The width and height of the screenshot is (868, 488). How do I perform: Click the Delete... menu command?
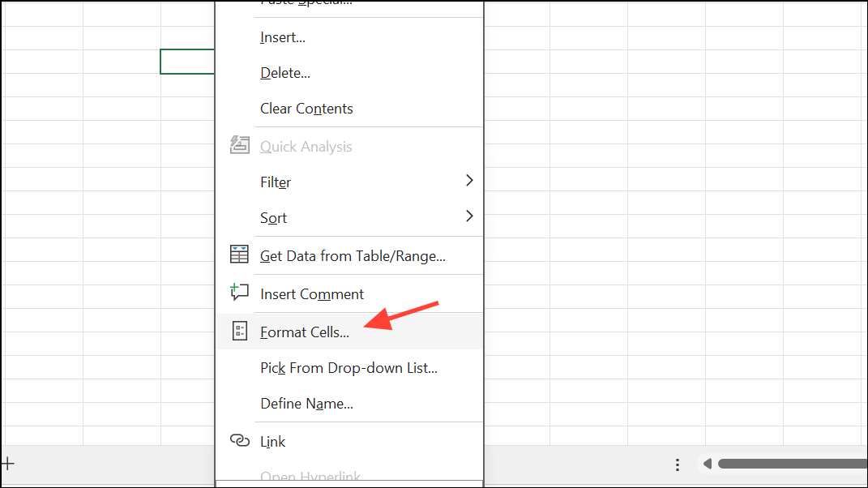284,72
